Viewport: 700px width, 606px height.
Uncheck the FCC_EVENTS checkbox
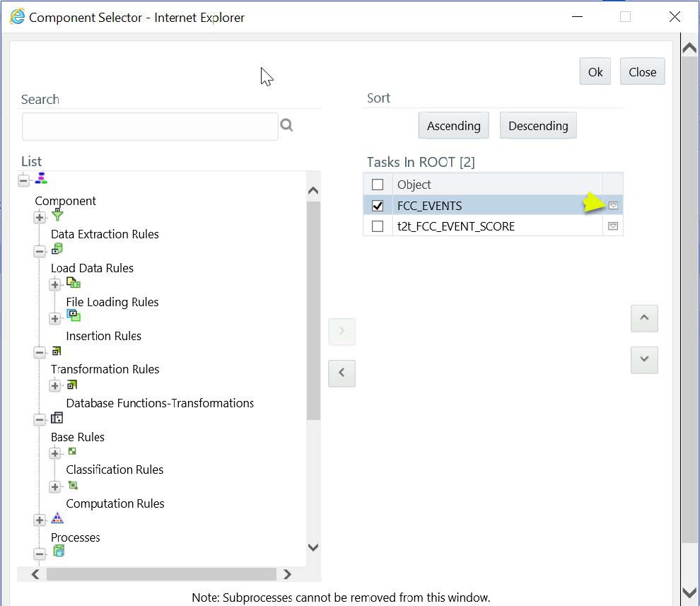click(x=378, y=205)
